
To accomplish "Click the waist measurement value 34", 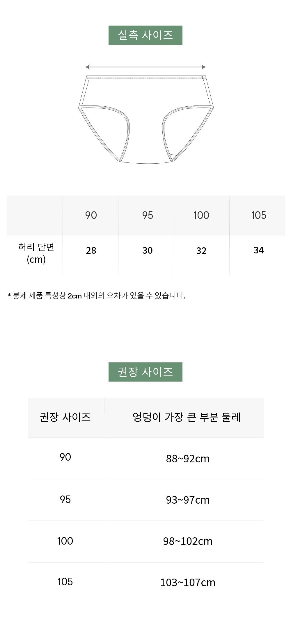I will tap(258, 250).
